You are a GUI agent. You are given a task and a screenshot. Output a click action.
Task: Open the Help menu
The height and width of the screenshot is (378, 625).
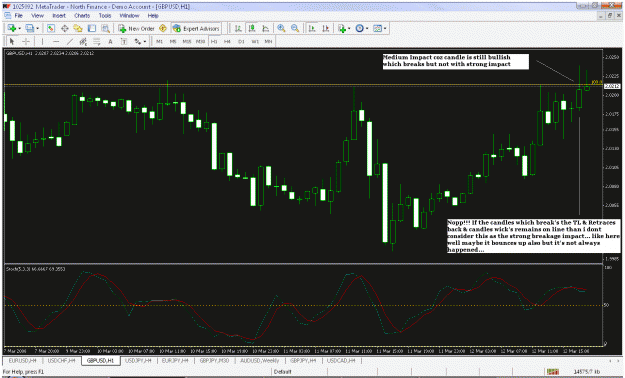click(x=153, y=16)
